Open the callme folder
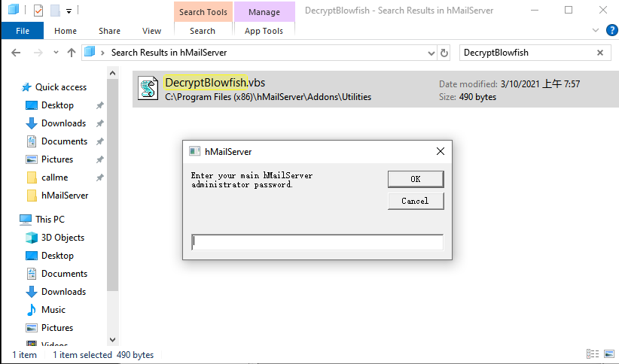The width and height of the screenshot is (619, 364). 54,177
